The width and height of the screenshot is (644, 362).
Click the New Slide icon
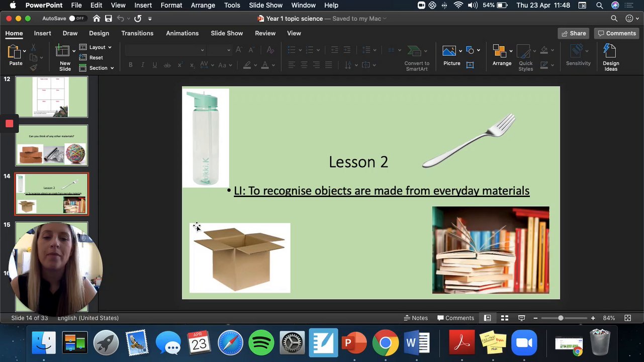tap(63, 51)
